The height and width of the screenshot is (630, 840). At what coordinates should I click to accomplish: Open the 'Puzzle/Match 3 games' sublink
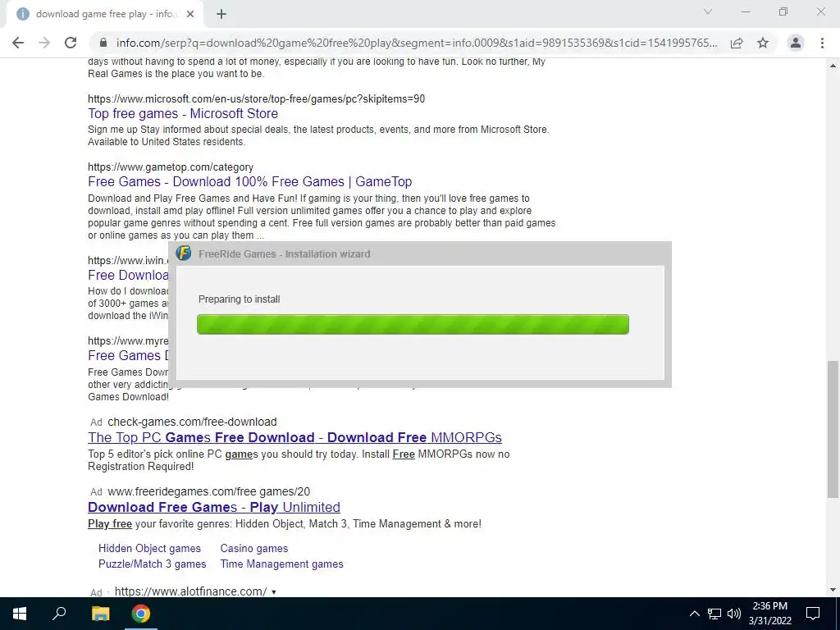152,564
